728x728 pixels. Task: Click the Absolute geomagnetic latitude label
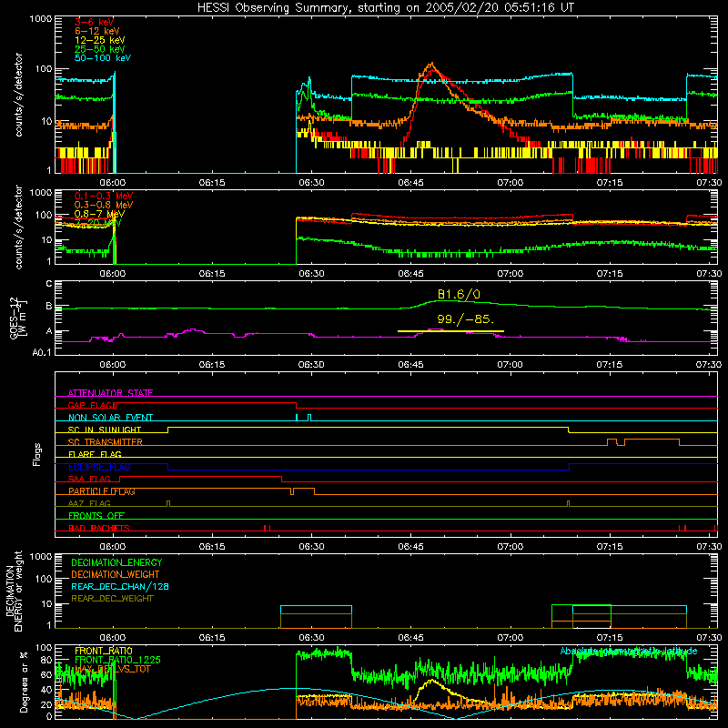click(x=629, y=652)
